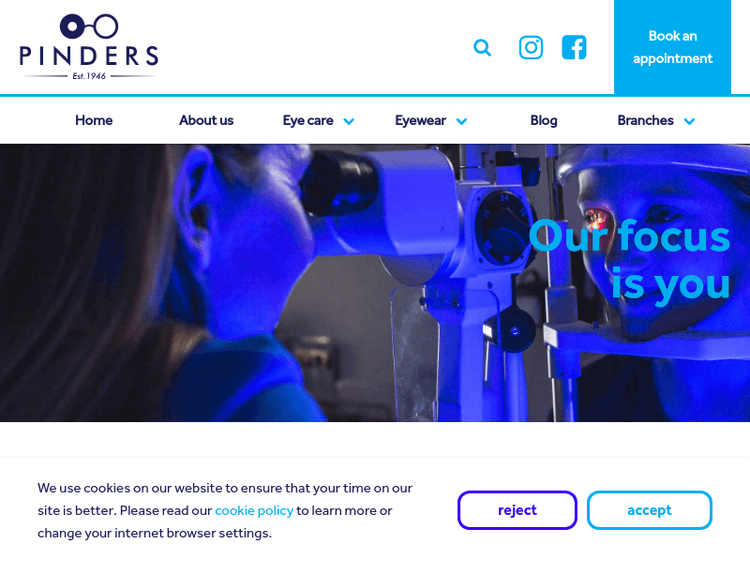Image resolution: width=750 pixels, height=563 pixels.
Task: Select the Eye care menu label
Action: click(x=308, y=120)
